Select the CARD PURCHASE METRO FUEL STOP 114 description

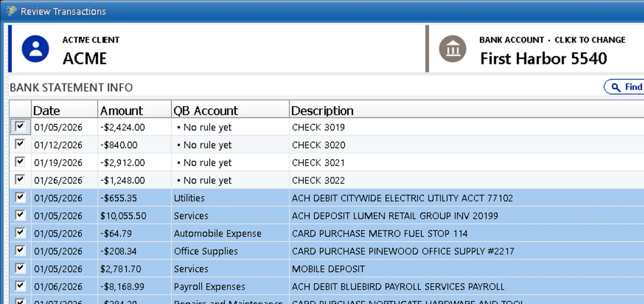(x=380, y=234)
